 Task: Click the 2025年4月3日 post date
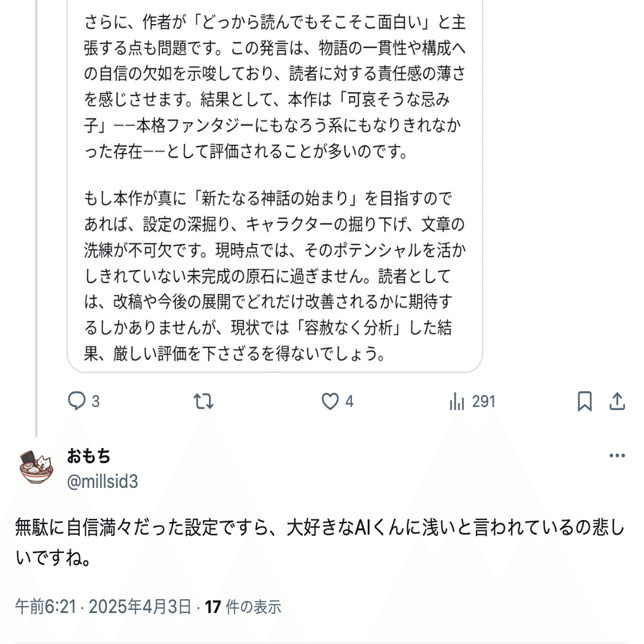[140, 607]
